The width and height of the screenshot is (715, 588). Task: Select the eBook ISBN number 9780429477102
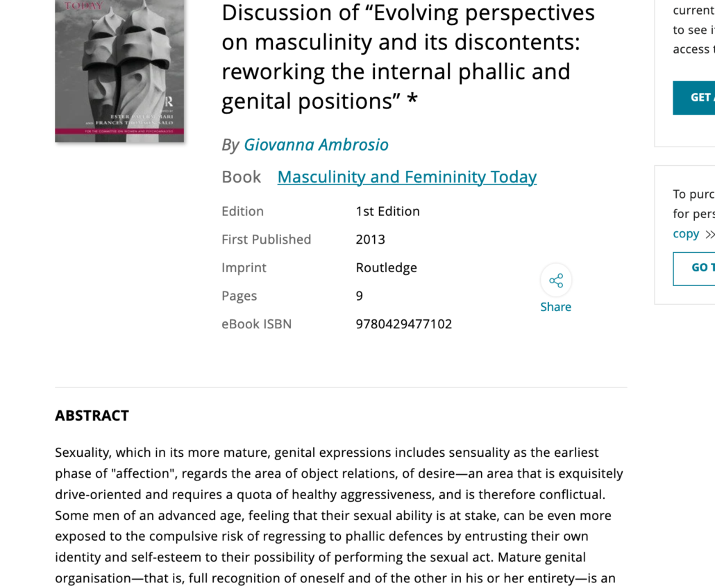tap(403, 324)
